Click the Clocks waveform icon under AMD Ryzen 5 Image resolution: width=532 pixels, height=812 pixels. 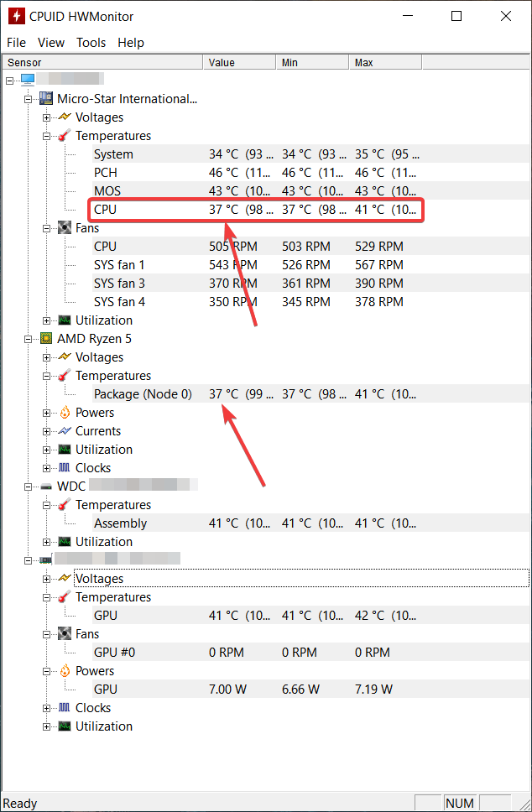coord(65,467)
